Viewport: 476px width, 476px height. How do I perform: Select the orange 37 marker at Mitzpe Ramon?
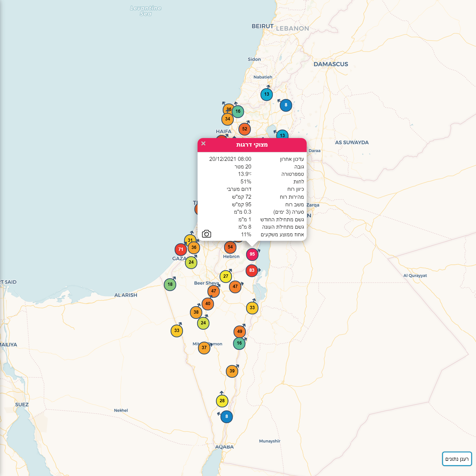204,348
